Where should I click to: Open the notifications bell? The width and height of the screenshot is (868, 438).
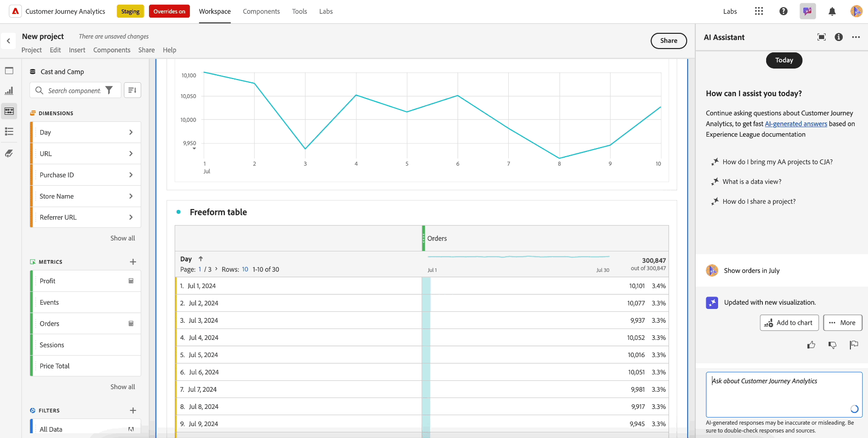(832, 11)
